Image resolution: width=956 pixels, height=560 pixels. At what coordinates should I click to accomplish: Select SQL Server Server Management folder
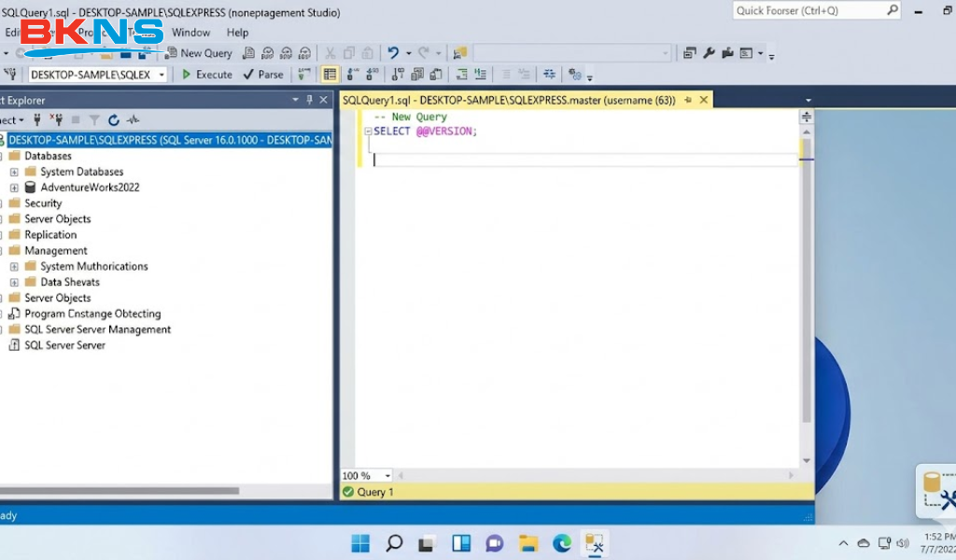point(91,329)
